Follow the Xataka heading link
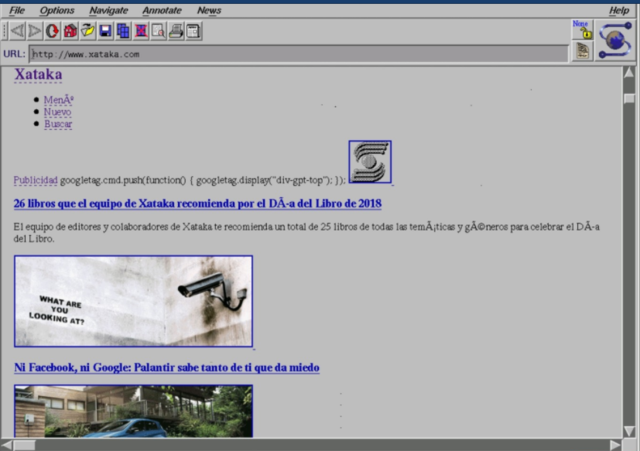The height and width of the screenshot is (451, 640). pyautogui.click(x=38, y=75)
